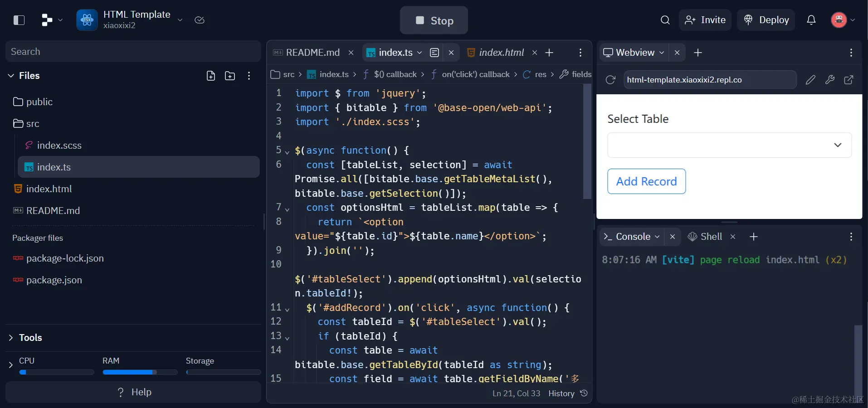This screenshot has height=408, width=868.
Task: Expand the resource usage chevron beside CPU
Action: tap(11, 365)
